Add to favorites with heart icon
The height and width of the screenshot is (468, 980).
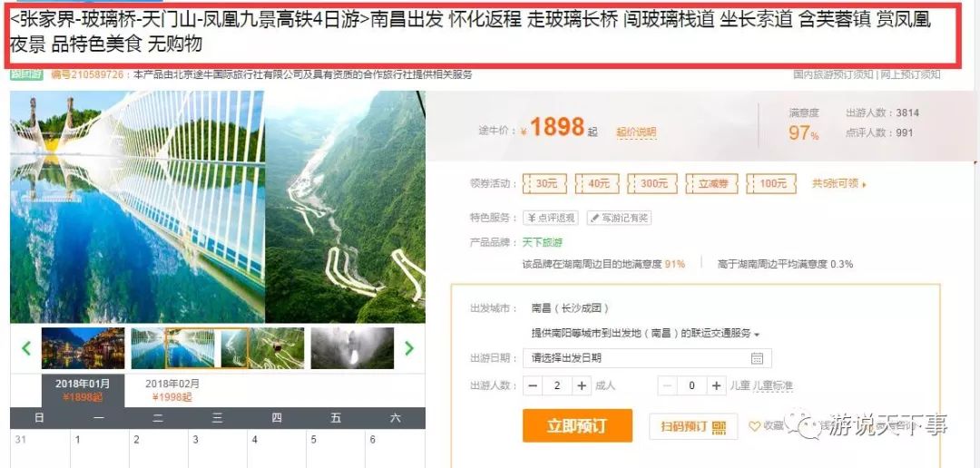coord(755,426)
